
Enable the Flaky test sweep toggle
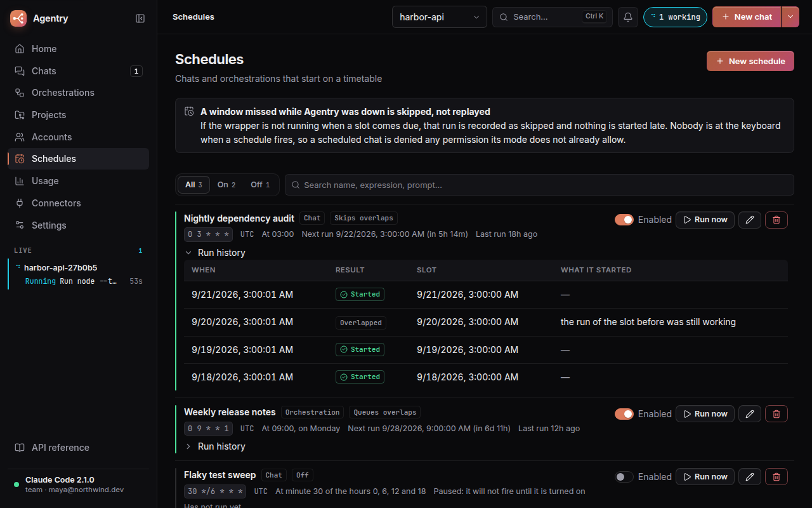[624, 477]
